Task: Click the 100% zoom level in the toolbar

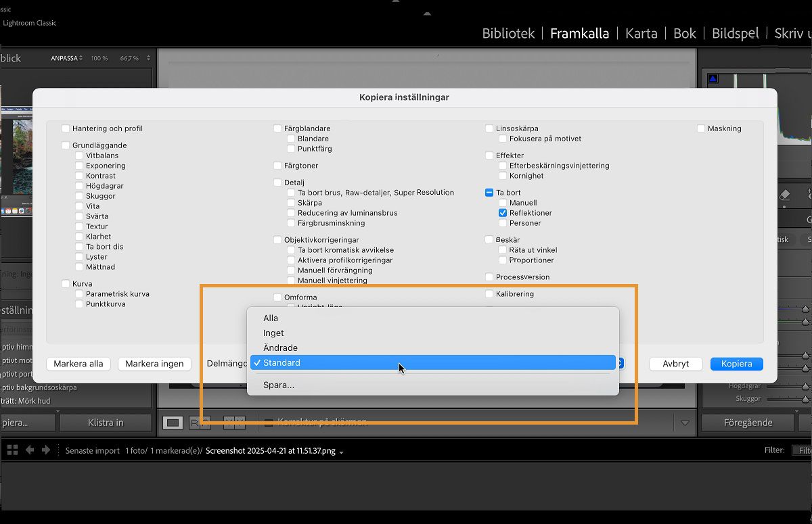Action: (99, 58)
